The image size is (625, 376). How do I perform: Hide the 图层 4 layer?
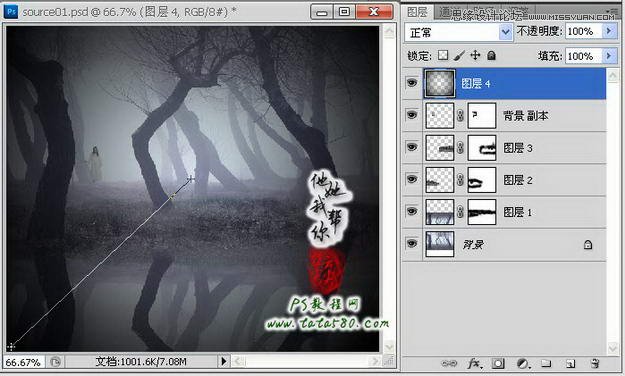tap(412, 83)
